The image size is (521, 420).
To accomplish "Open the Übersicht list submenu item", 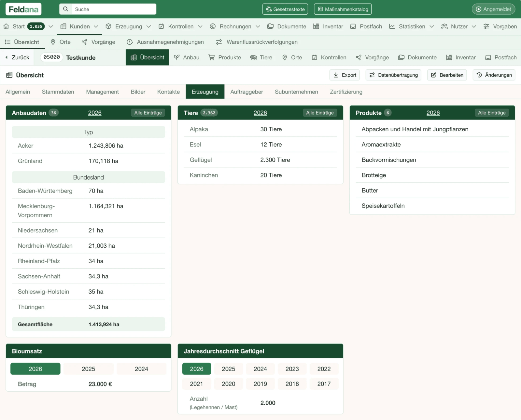I will 22,42.
